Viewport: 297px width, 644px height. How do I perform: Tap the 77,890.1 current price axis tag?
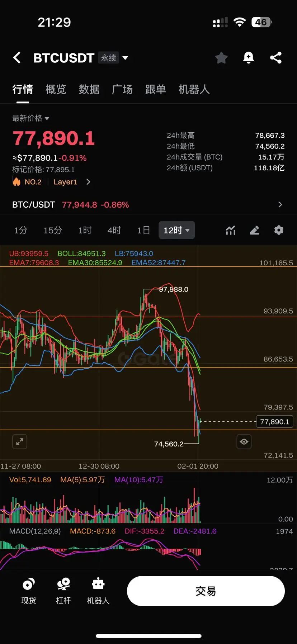(275, 422)
